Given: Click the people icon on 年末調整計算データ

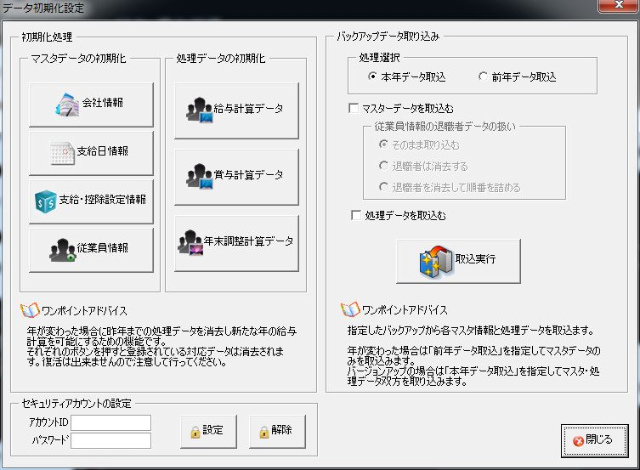Looking at the screenshot, I should 191,242.
